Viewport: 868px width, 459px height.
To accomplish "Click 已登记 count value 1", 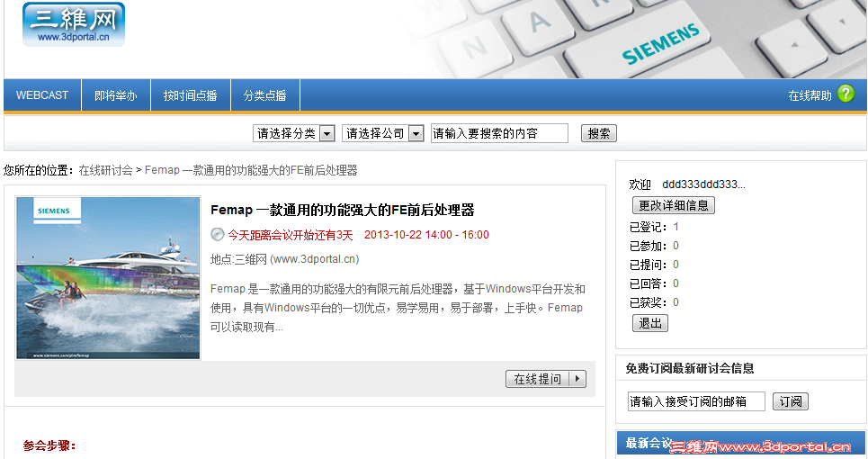I will pyautogui.click(x=676, y=227).
